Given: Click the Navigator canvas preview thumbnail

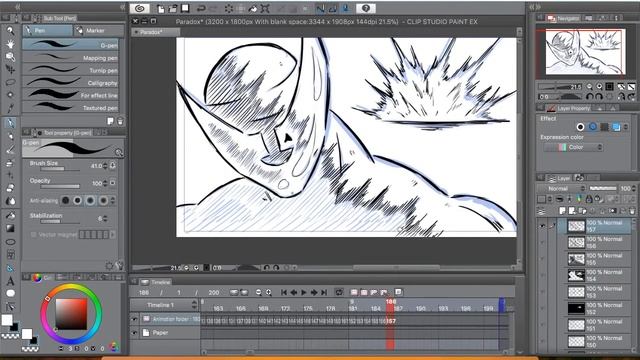Looking at the screenshot, I should [585, 51].
